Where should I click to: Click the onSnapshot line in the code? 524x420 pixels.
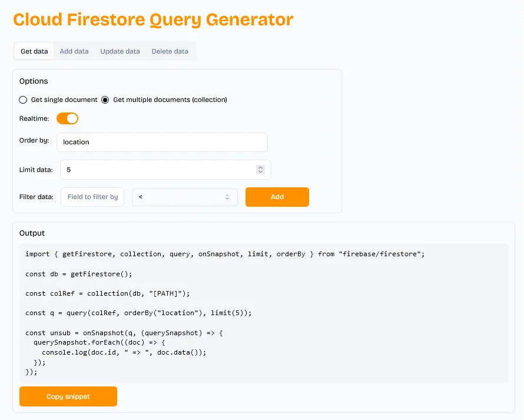point(124,333)
